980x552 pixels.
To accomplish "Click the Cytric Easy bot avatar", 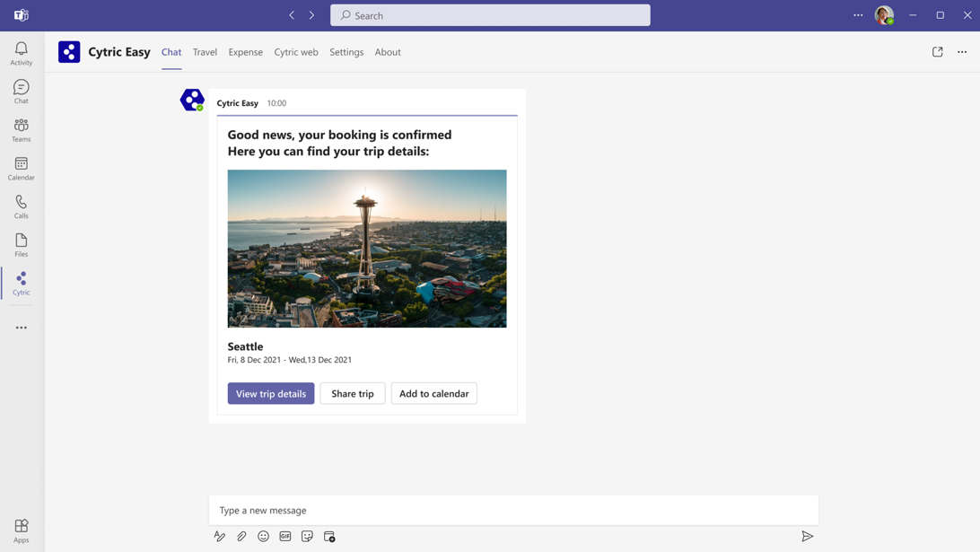I will pos(192,100).
